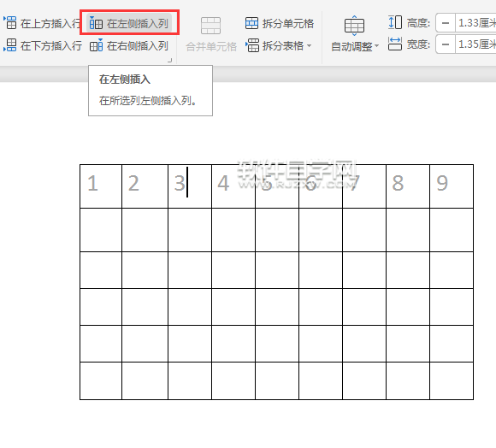Click the auto-adjust table icon
Screen dimensions: 496x448
[354, 26]
